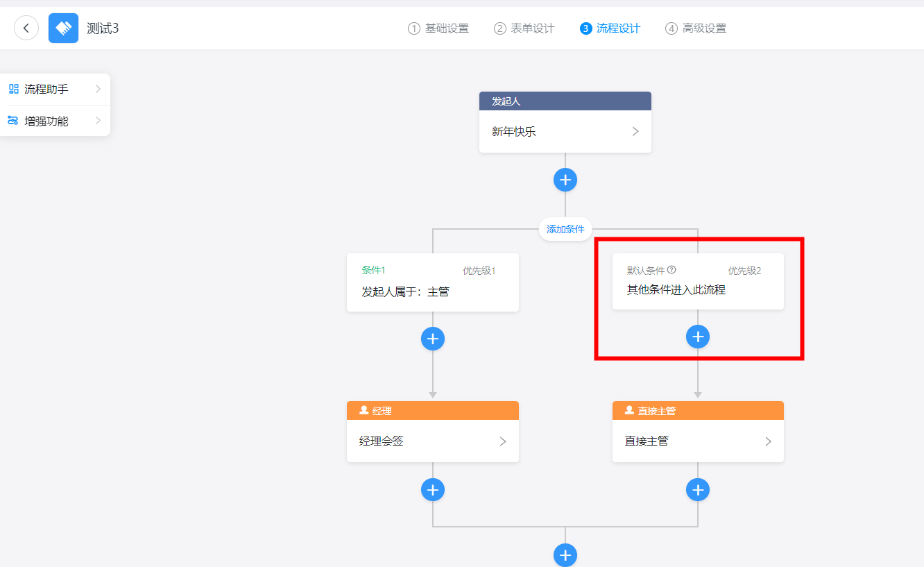Switch to step 3 流程设计
The height and width of the screenshot is (567, 924).
pyautogui.click(x=610, y=28)
